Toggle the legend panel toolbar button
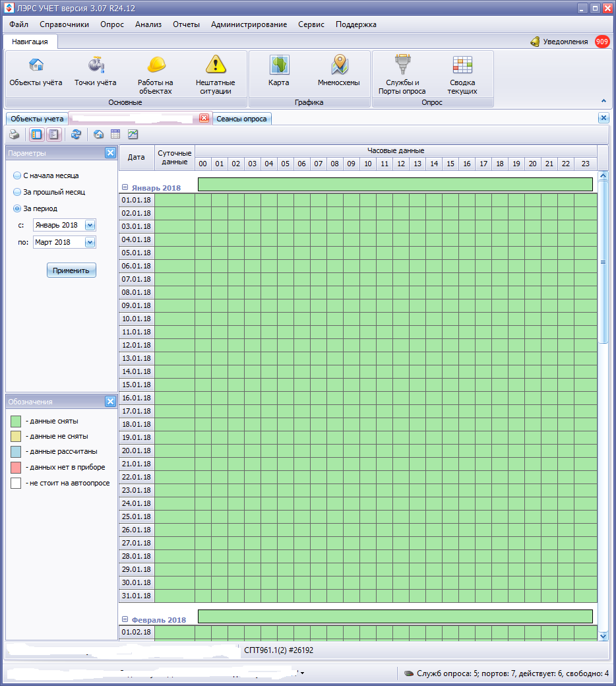The image size is (616, 686). click(54, 135)
